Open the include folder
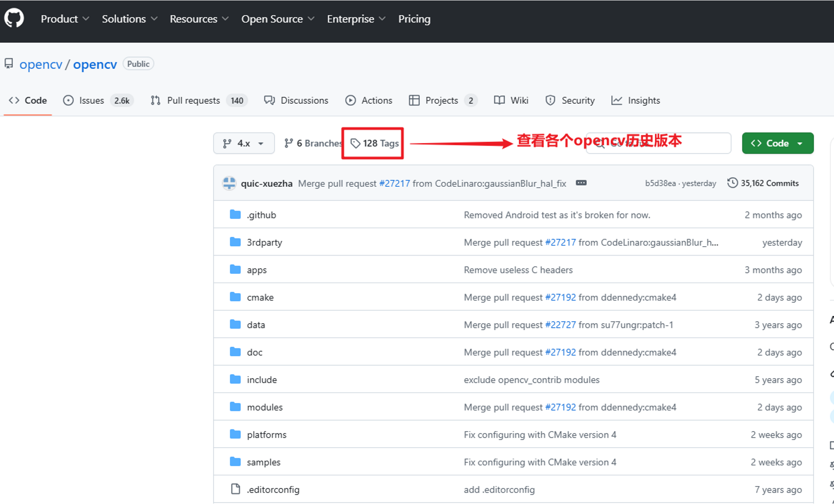Viewport: 834px width, 504px height. [x=262, y=380]
